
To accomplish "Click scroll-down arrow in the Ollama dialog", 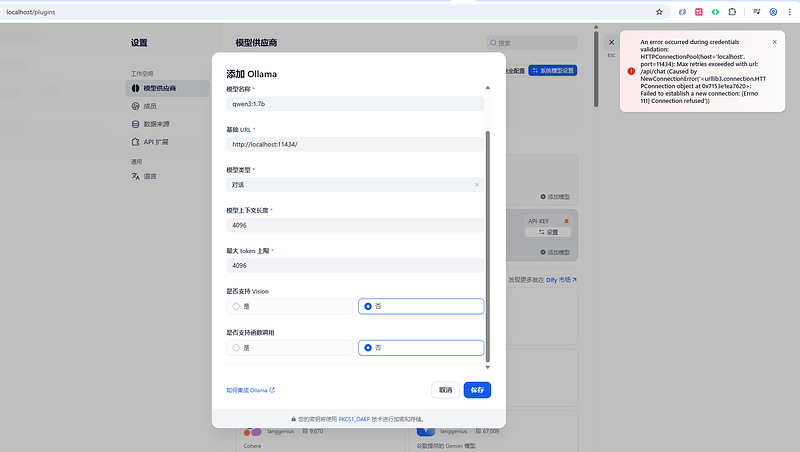I will click(487, 367).
